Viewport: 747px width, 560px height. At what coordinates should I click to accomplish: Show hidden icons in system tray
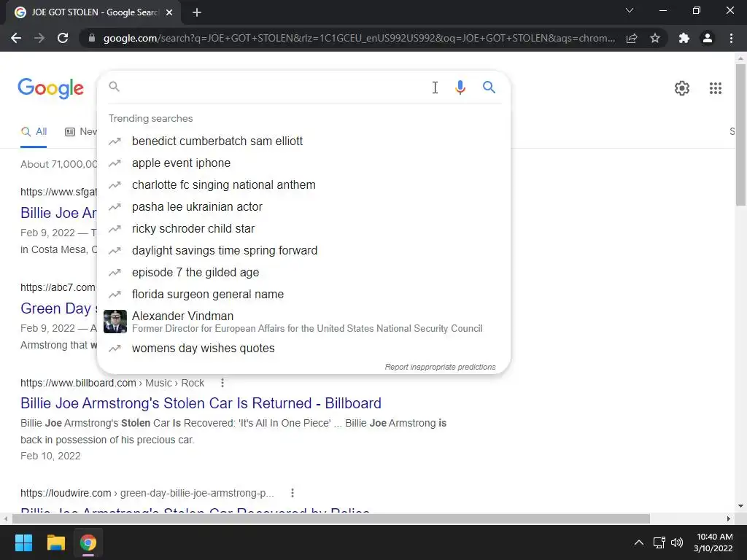click(639, 542)
